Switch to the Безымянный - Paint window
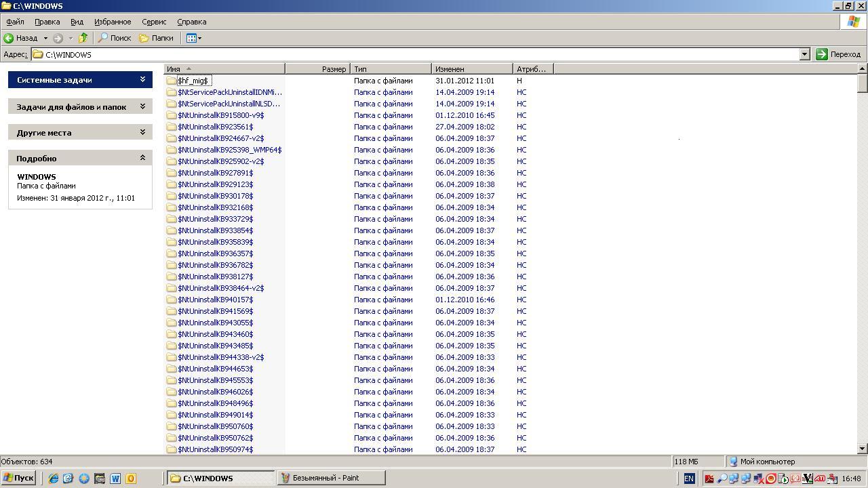 [331, 478]
